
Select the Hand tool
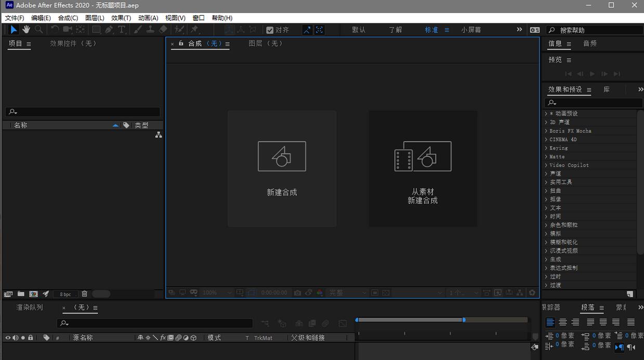(26, 30)
